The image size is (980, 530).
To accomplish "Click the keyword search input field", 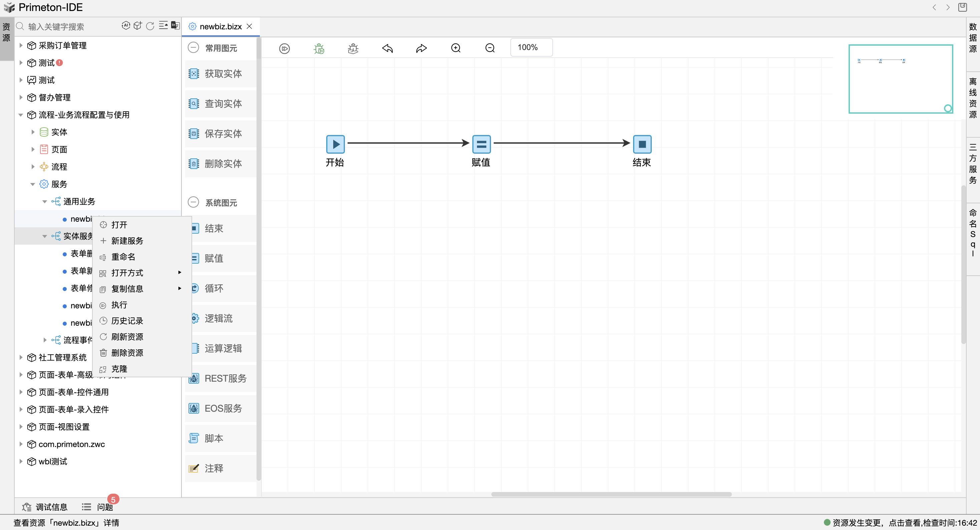I will click(68, 27).
